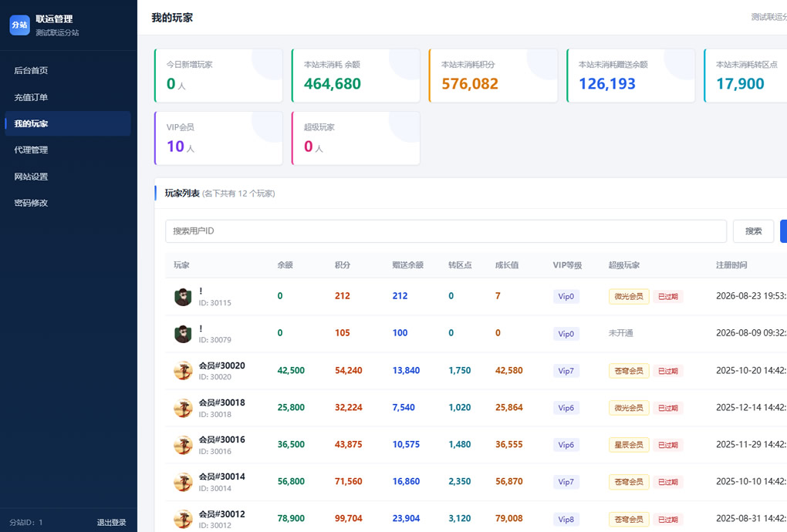Focus the 搜索用户ID search field

click(446, 231)
